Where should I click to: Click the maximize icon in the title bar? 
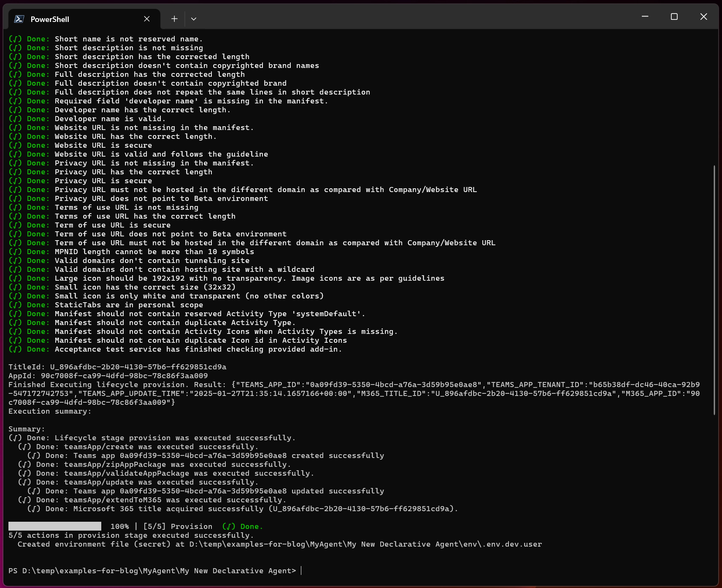(674, 17)
